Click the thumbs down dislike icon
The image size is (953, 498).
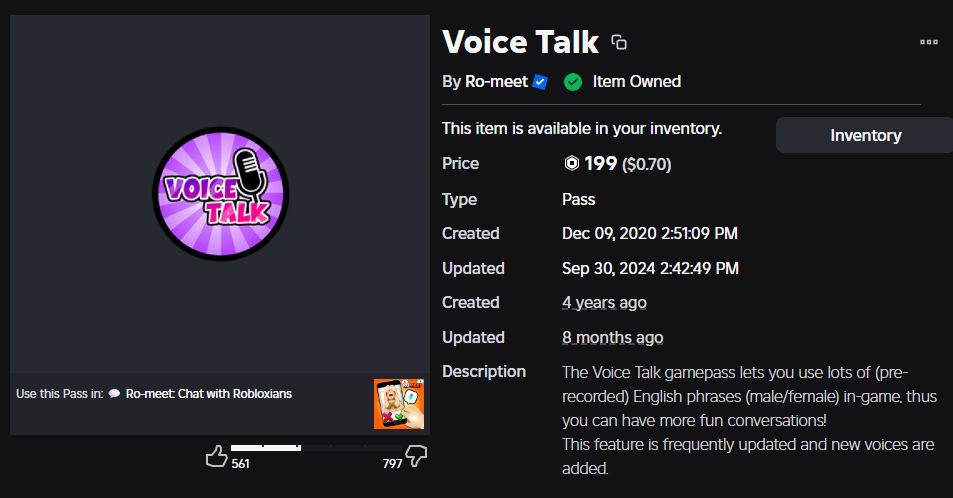(417, 457)
